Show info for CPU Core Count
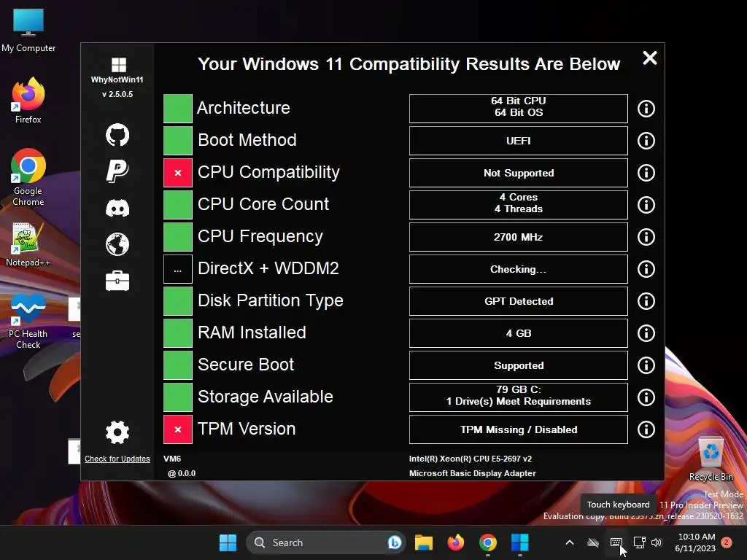Image resolution: width=747 pixels, height=560 pixels. (646, 205)
